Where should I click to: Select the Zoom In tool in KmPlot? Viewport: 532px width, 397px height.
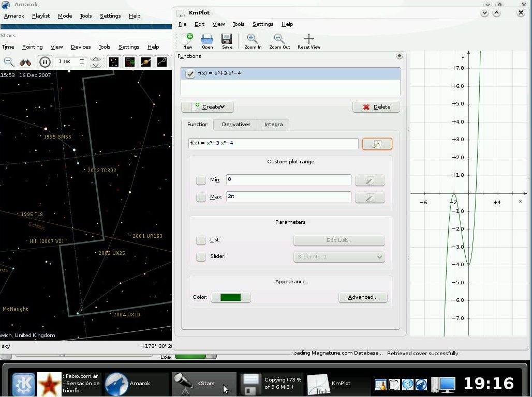pyautogui.click(x=253, y=41)
